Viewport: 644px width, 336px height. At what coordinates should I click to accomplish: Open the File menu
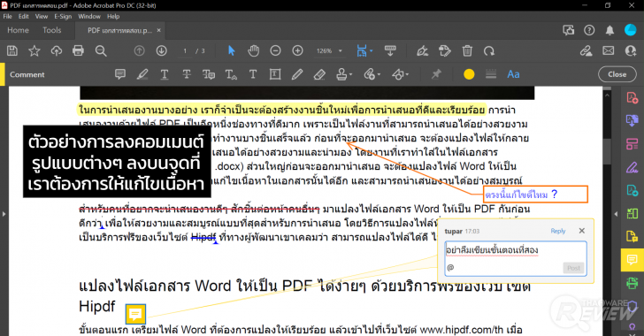pyautogui.click(x=7, y=17)
